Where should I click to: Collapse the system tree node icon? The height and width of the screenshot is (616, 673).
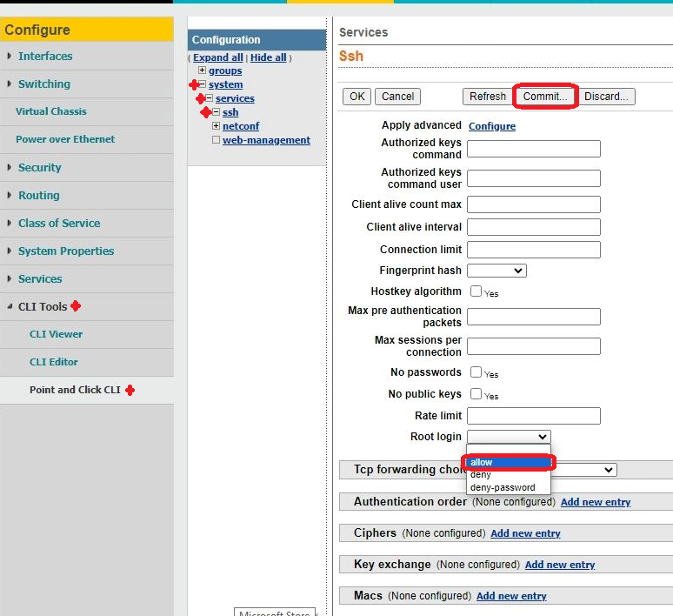(x=202, y=84)
